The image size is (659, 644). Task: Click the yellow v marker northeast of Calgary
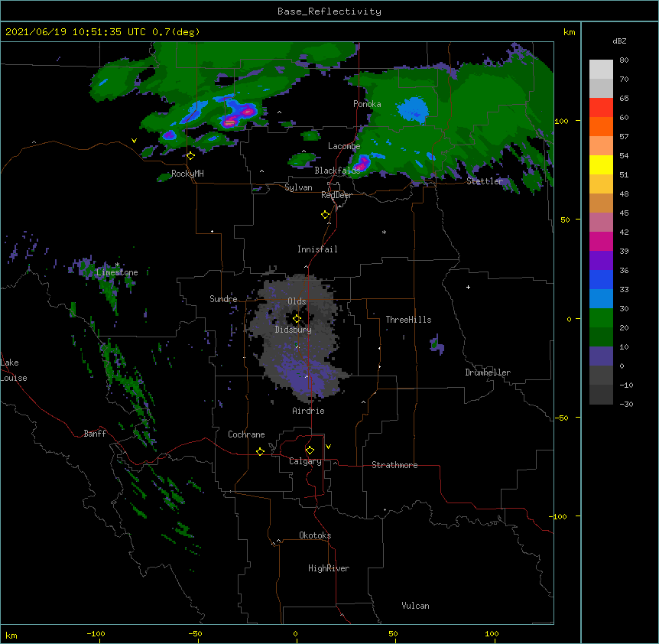[x=328, y=447]
